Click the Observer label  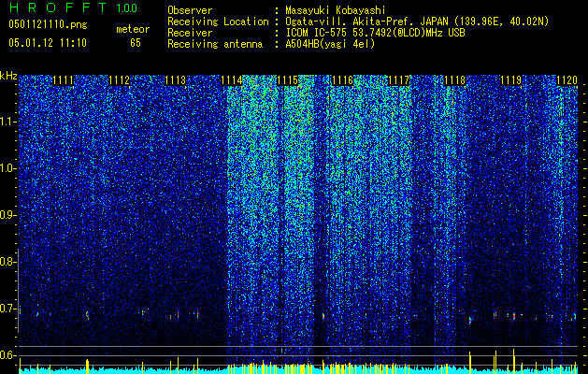[190, 10]
